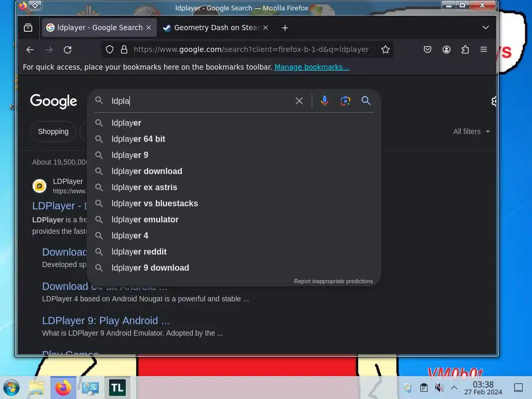This screenshot has width=532, height=399.
Task: Click the show desktop button in taskbar
Action: 518,388
